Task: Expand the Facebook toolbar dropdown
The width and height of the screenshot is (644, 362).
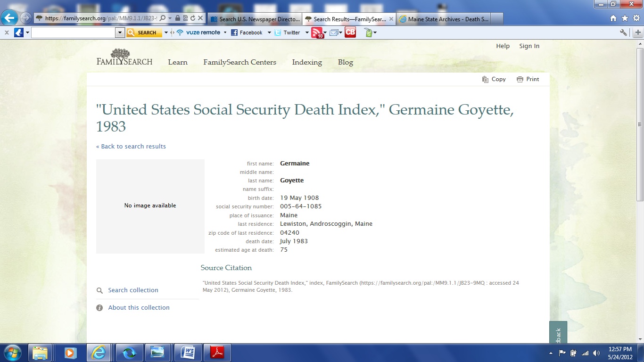Action: click(x=269, y=33)
